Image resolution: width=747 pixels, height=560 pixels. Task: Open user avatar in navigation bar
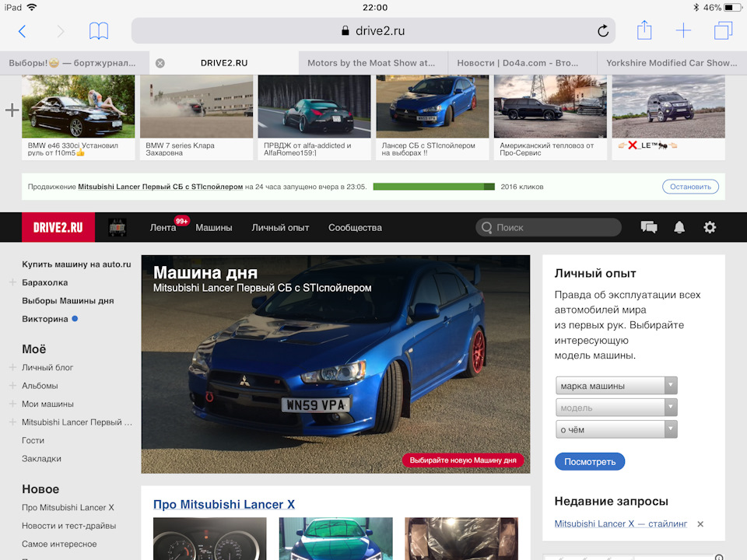click(x=117, y=228)
